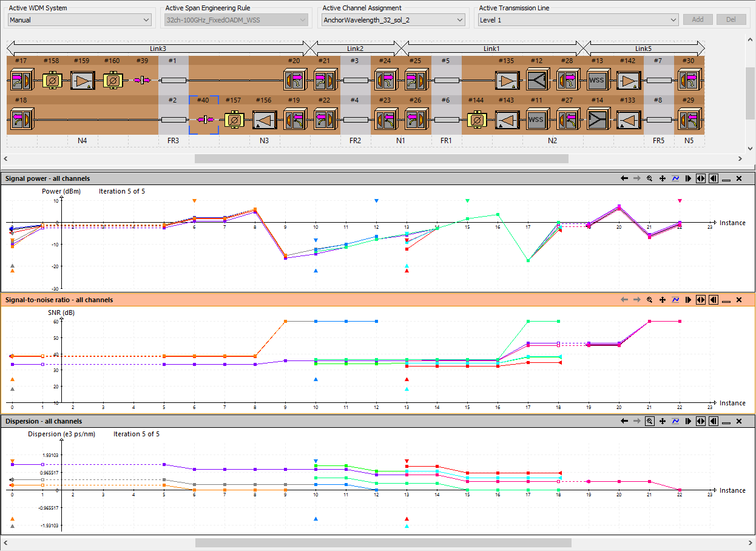
Task: Go back in Dispersion chart view
Action: pos(624,421)
